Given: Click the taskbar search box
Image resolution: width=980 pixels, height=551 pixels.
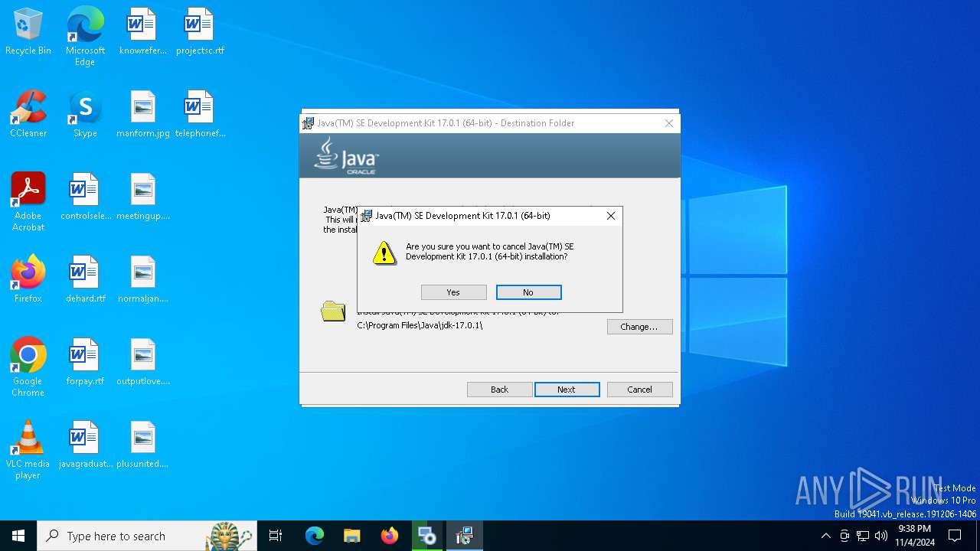Looking at the screenshot, I should (x=147, y=536).
